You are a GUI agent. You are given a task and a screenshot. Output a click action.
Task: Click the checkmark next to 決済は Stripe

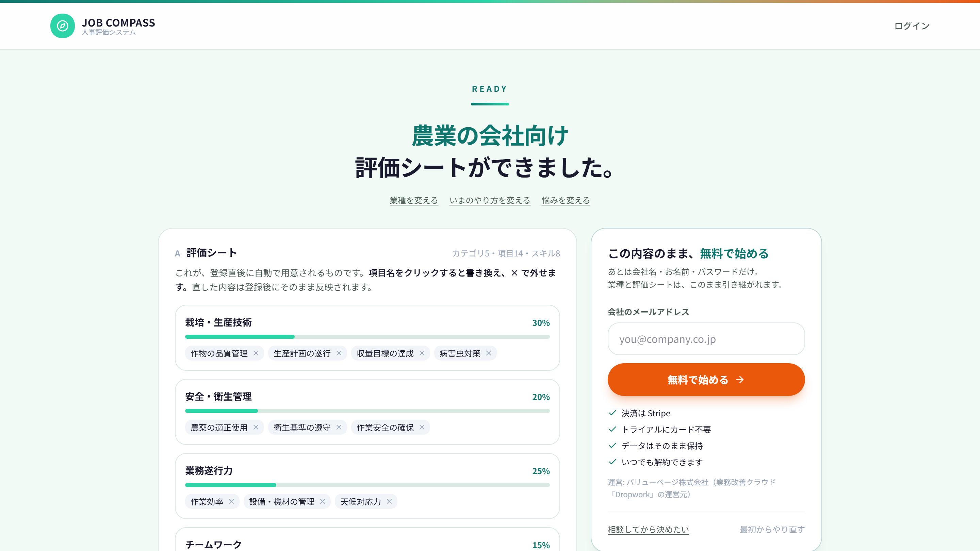[612, 413]
